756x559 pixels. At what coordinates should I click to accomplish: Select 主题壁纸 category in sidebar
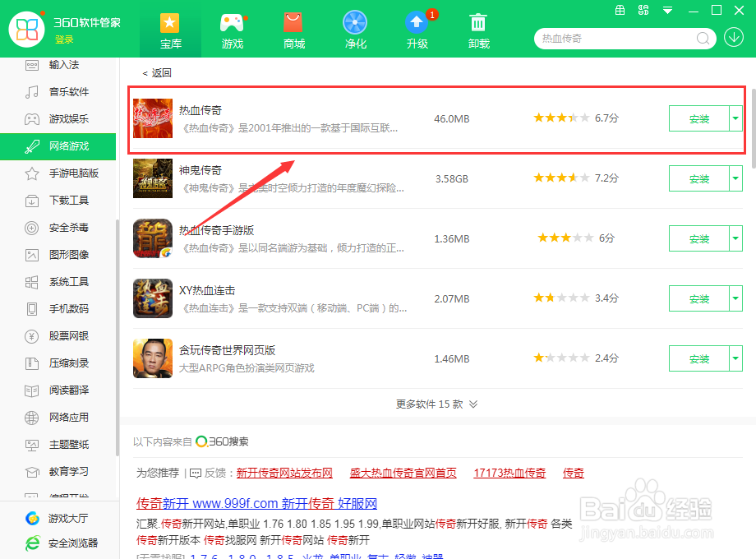(58, 444)
